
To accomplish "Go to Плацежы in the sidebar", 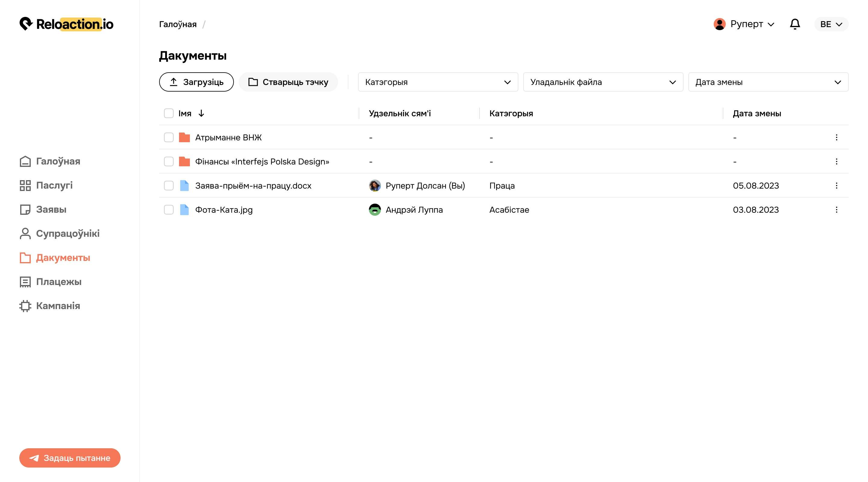I will 51,282.
